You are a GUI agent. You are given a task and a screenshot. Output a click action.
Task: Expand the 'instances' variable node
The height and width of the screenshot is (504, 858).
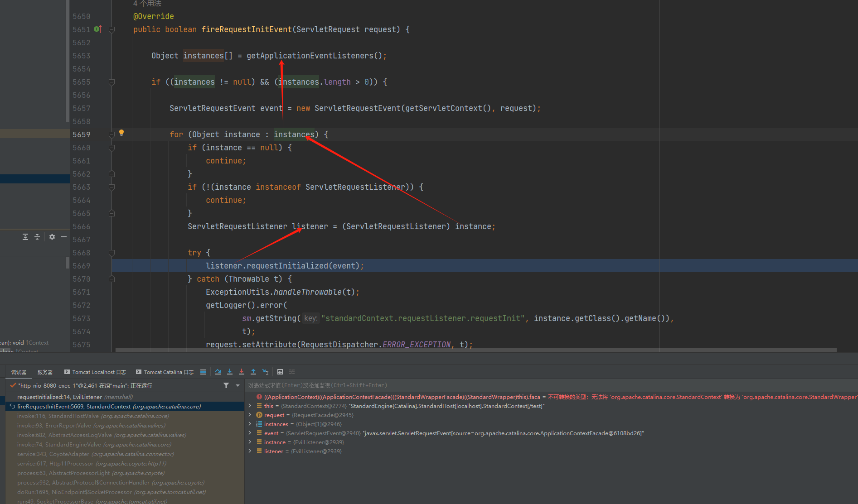pyautogui.click(x=250, y=424)
